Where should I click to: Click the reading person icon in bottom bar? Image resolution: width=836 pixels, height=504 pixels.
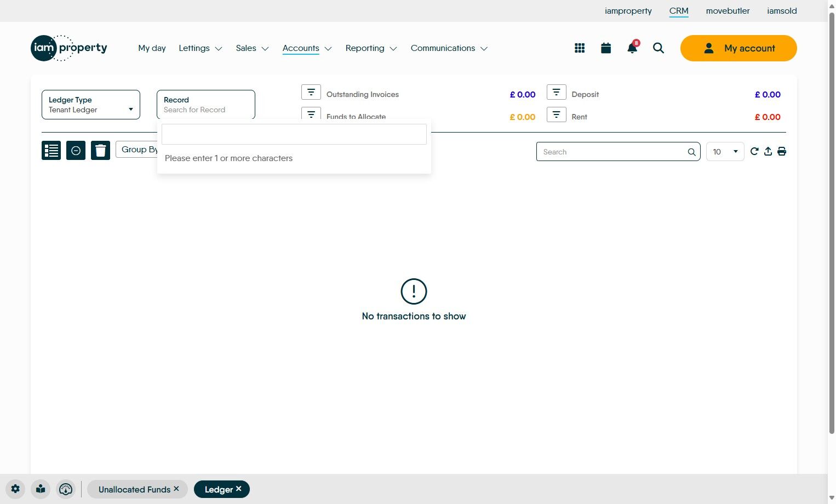click(x=41, y=489)
